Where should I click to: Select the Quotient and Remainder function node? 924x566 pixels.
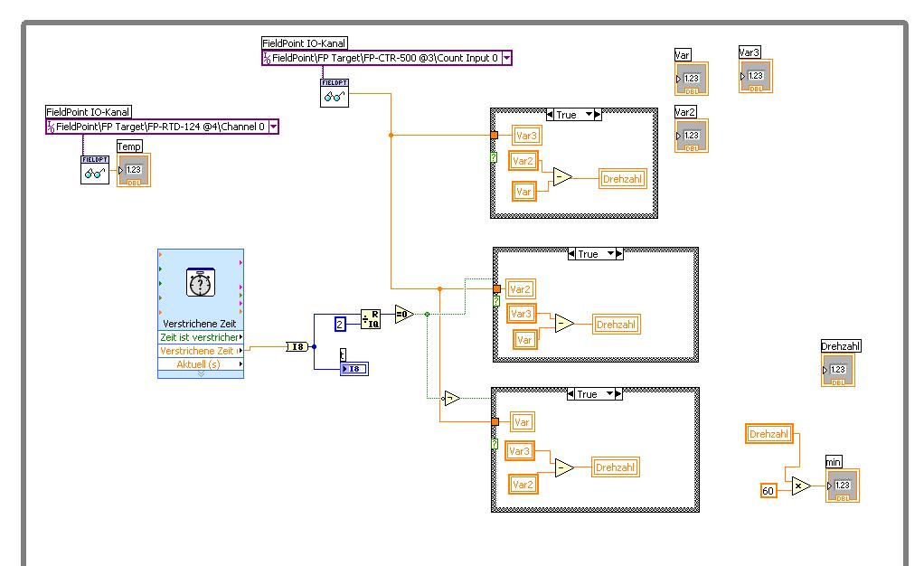pyautogui.click(x=371, y=319)
